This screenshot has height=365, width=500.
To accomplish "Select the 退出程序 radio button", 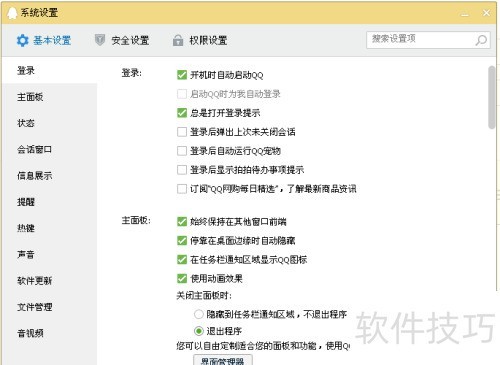I will coord(199,331).
